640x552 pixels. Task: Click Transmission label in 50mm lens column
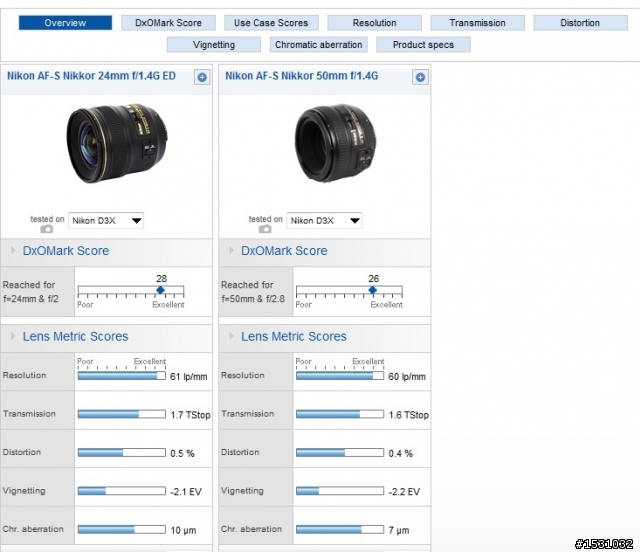pyautogui.click(x=248, y=414)
